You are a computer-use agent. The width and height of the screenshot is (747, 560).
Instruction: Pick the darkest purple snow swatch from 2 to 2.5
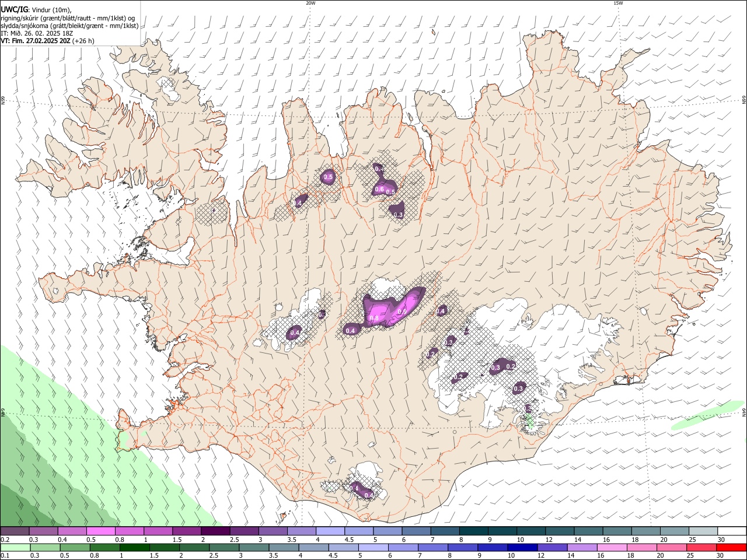(215, 531)
